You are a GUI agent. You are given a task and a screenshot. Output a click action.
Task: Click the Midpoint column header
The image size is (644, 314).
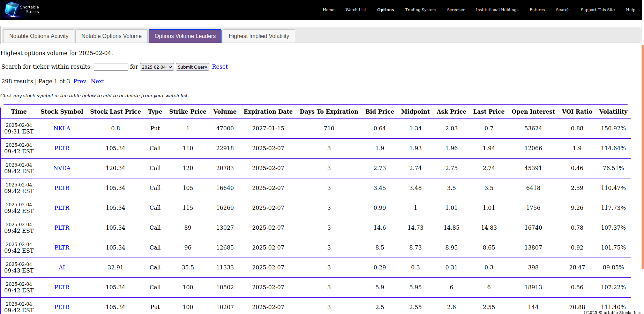pyautogui.click(x=415, y=112)
